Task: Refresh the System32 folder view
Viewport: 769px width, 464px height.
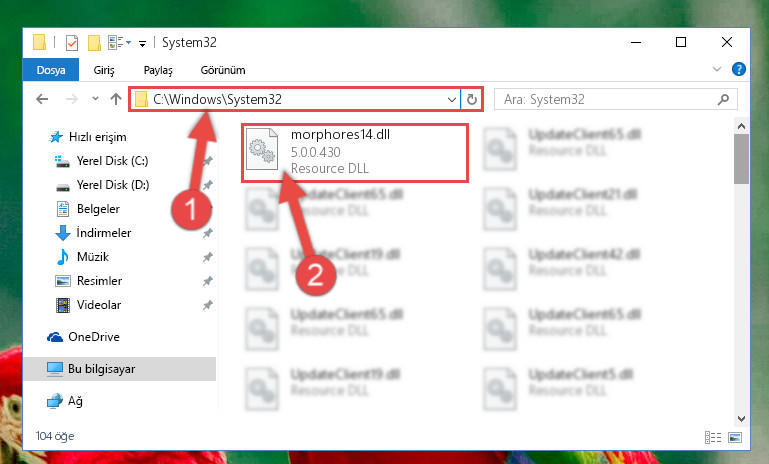Action: pos(472,100)
